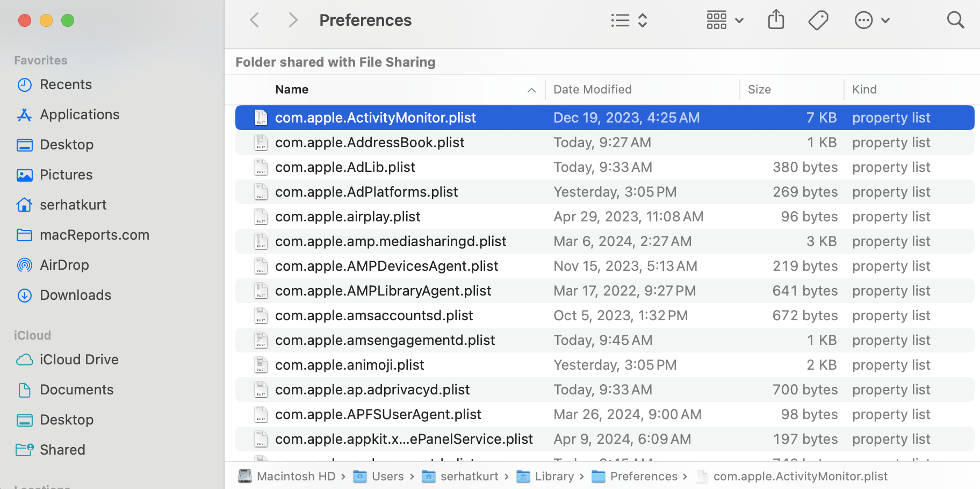This screenshot has width=980, height=489.
Task: Select com.apple.airplay.plist file
Action: tap(604, 217)
